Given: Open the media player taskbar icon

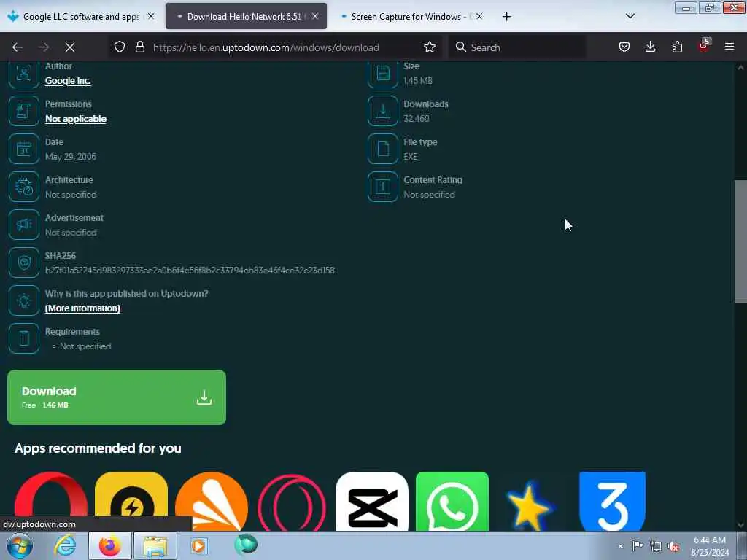Looking at the screenshot, I should point(199,545).
